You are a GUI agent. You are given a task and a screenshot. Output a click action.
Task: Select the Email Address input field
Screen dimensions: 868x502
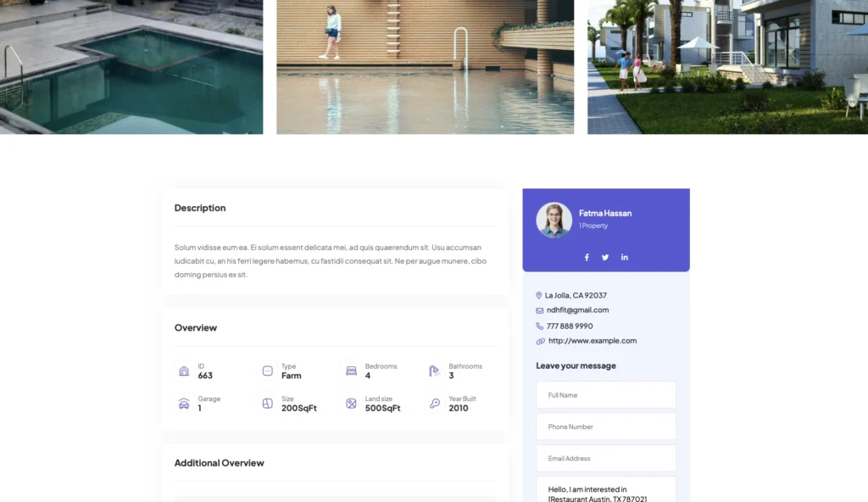[x=605, y=459]
